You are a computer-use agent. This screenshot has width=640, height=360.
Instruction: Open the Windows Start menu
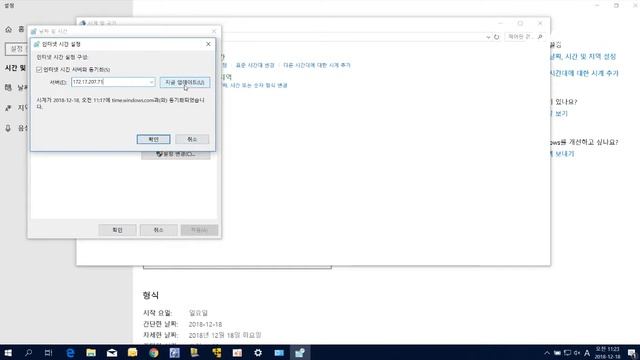(x=8, y=353)
